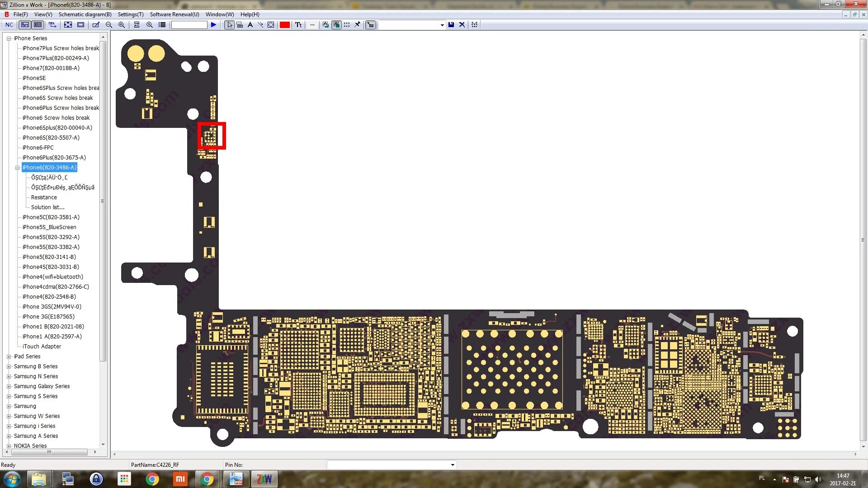
Task: Expand the Samsung A Series node
Action: click(x=9, y=436)
